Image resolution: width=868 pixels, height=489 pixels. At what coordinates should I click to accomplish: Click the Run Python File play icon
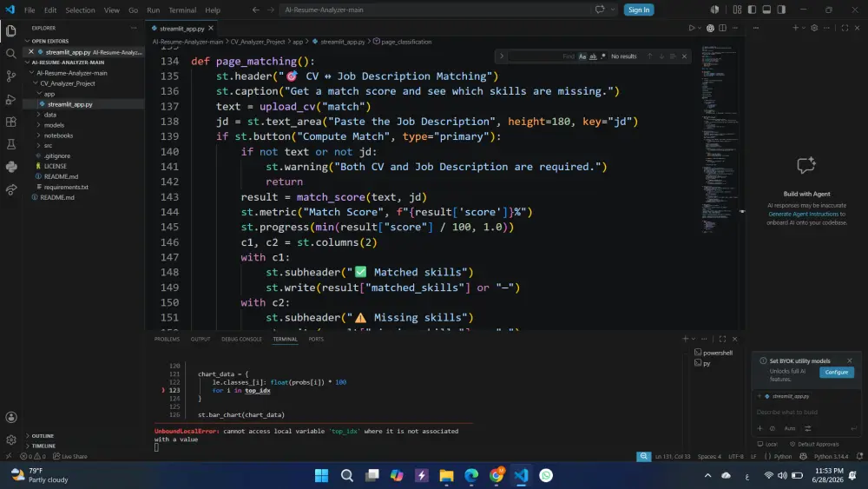click(x=692, y=28)
